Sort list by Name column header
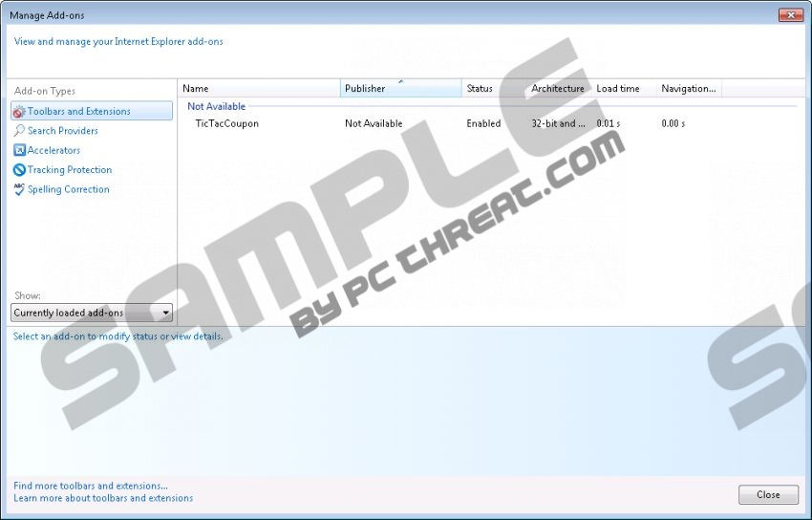812x520 pixels. click(258, 89)
